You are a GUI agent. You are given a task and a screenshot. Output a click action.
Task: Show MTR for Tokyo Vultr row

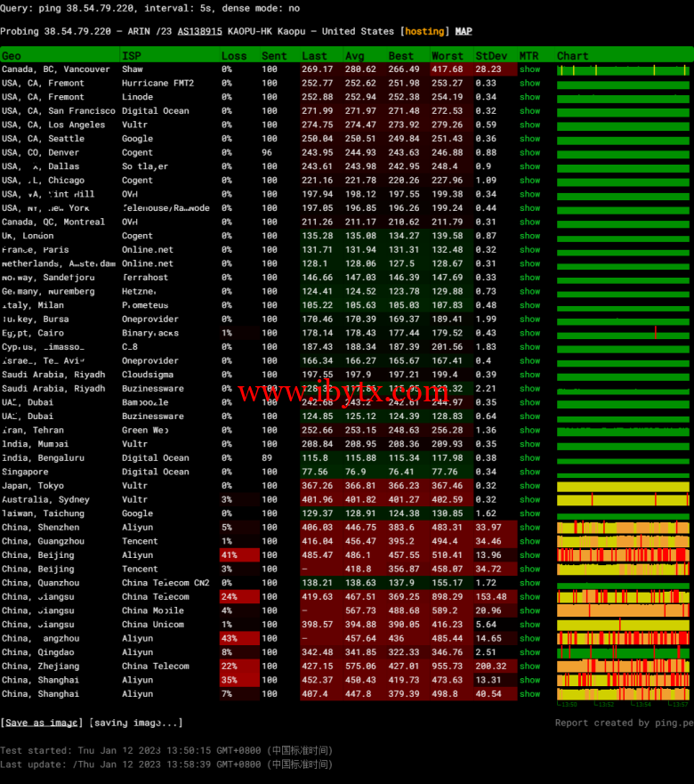pos(530,486)
